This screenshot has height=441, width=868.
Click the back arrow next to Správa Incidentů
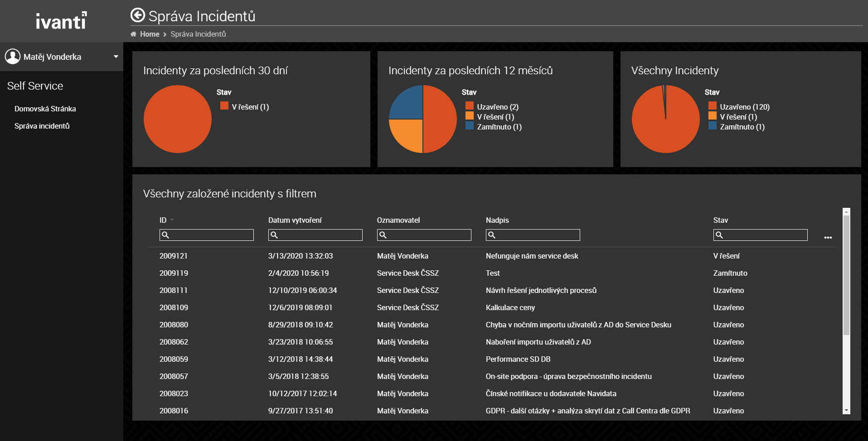[x=138, y=15]
